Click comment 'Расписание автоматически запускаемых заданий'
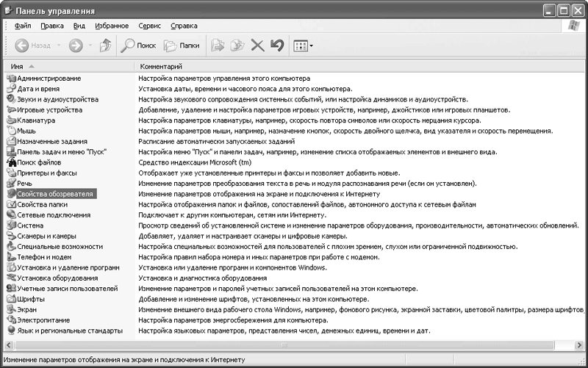This screenshot has width=588, height=368. pos(216,141)
